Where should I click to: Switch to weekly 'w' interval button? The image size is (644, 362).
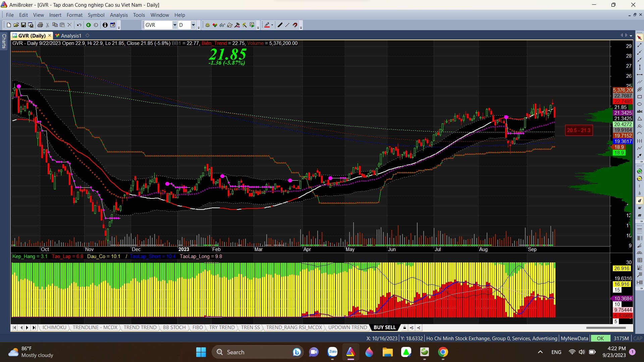pos(640,208)
